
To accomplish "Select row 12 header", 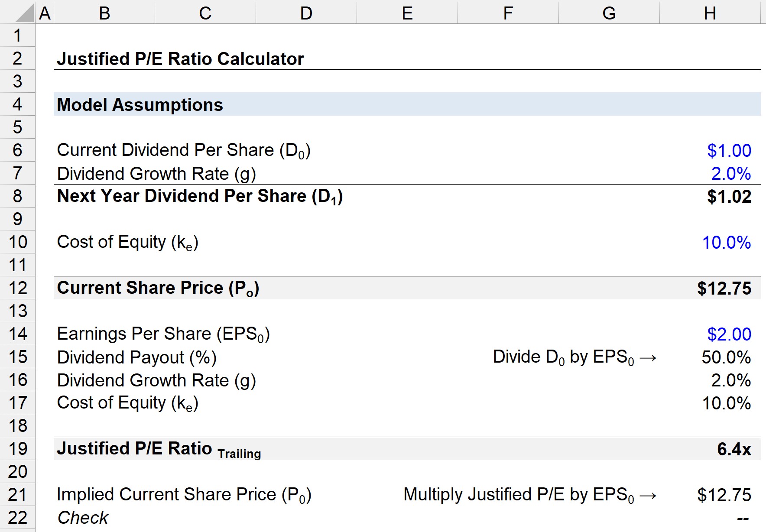I will [x=17, y=288].
